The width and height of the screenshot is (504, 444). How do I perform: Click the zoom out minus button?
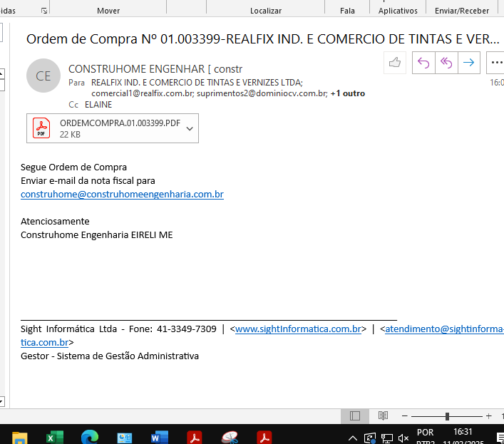tap(404, 416)
